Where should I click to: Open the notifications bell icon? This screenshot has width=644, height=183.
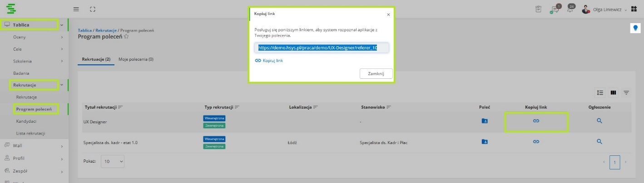(x=570, y=10)
